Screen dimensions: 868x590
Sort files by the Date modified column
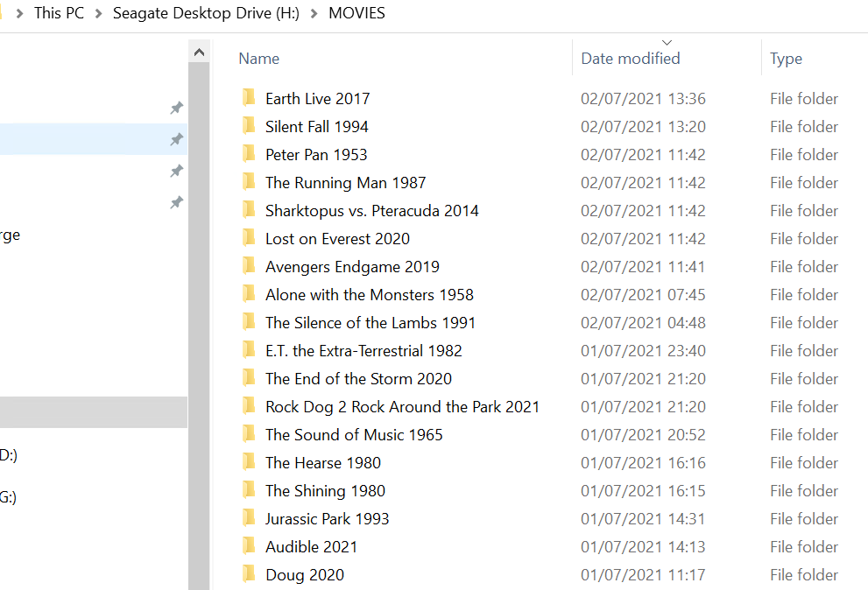pyautogui.click(x=631, y=59)
